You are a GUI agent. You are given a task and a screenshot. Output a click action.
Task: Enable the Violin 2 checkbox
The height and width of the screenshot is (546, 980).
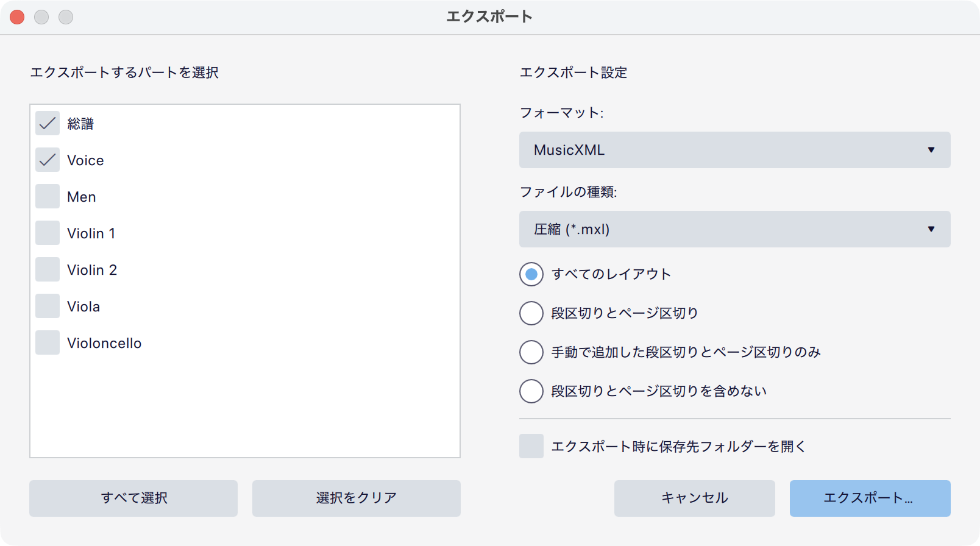coord(48,270)
